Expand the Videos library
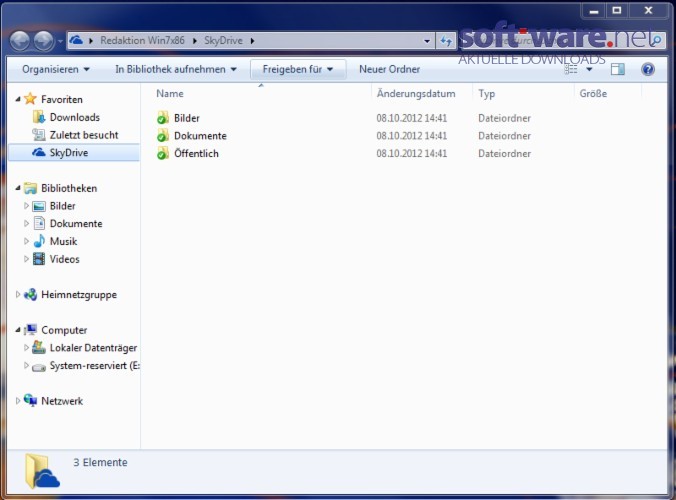 click(x=26, y=259)
